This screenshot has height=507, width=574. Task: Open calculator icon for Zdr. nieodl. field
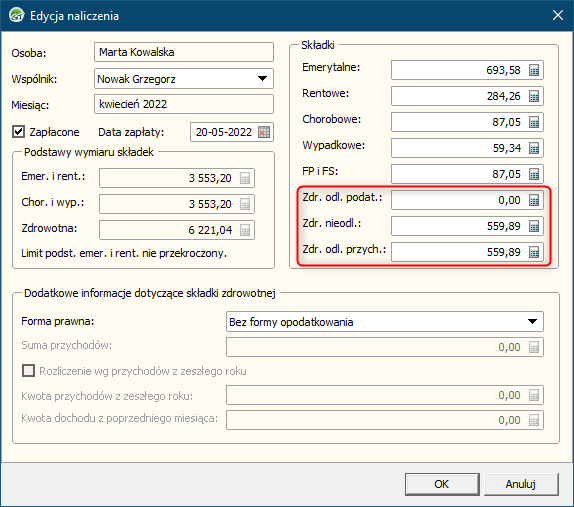pyautogui.click(x=534, y=226)
